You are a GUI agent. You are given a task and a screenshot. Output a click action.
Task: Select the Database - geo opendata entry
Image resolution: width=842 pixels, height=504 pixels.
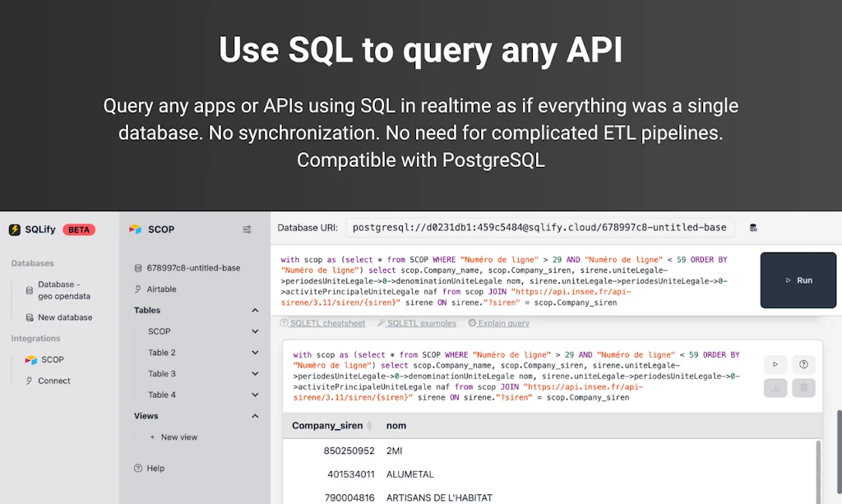(61, 290)
